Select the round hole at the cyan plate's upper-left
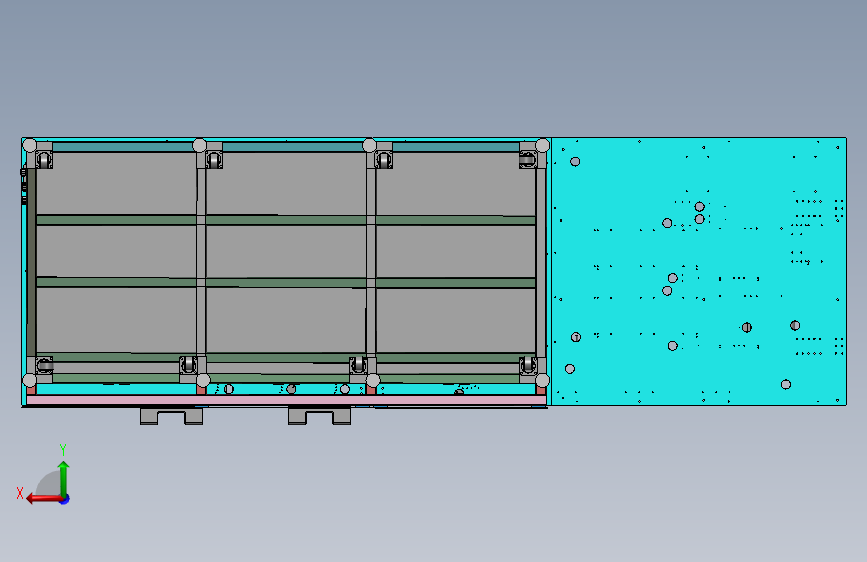The width and height of the screenshot is (867, 562). point(575,162)
